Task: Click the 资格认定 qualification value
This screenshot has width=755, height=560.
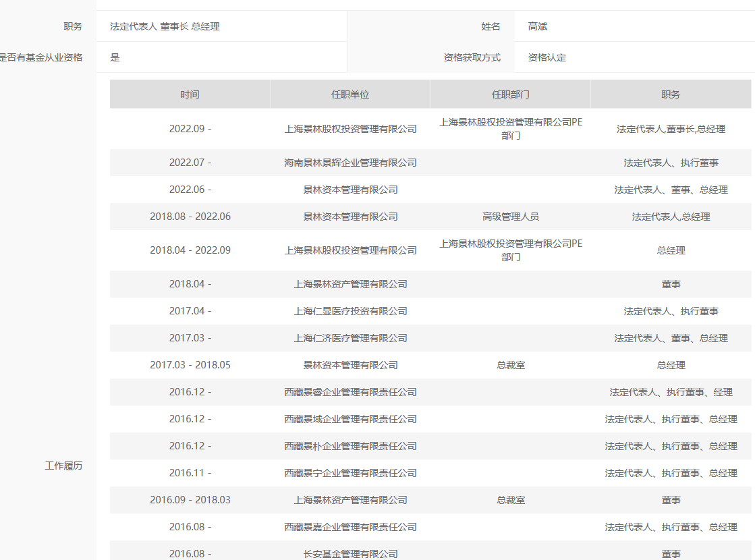Action: coord(547,57)
